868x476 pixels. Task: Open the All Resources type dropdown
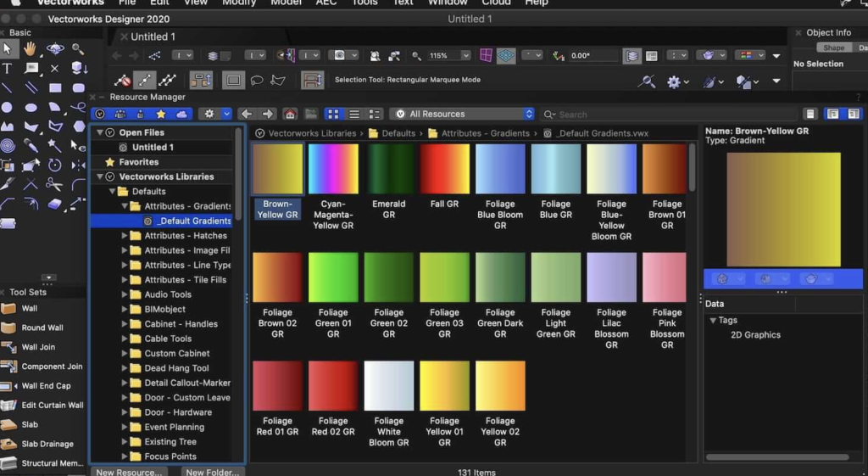click(x=463, y=114)
